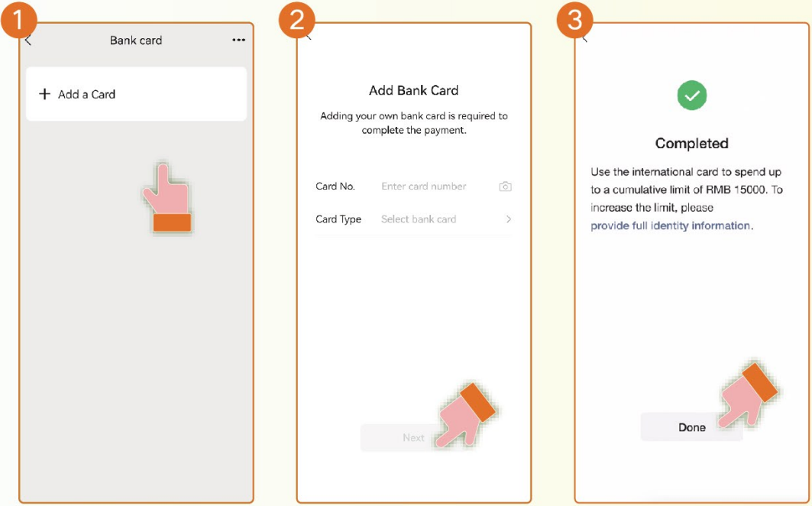
Task: Click the orange step 3 badge
Action: (575, 20)
